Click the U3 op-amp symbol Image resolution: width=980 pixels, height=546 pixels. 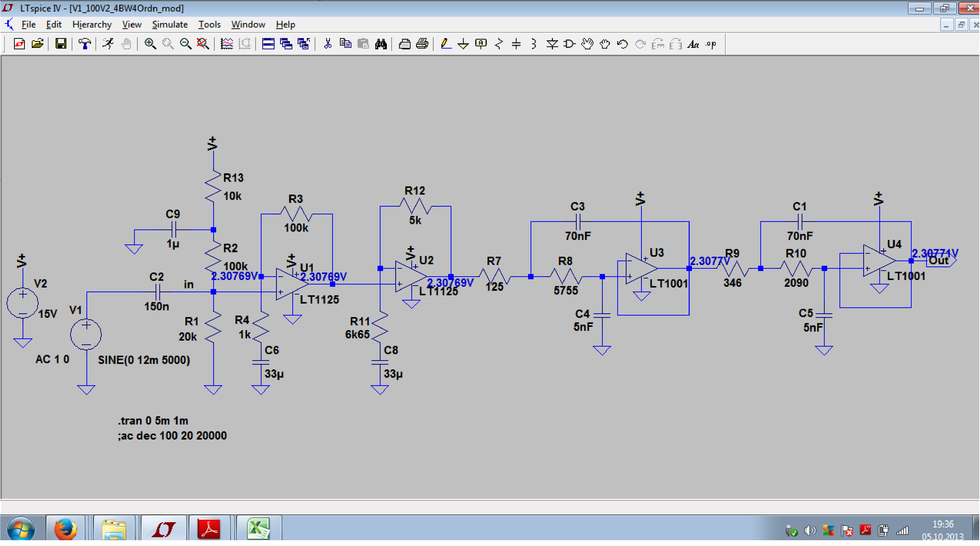click(641, 268)
